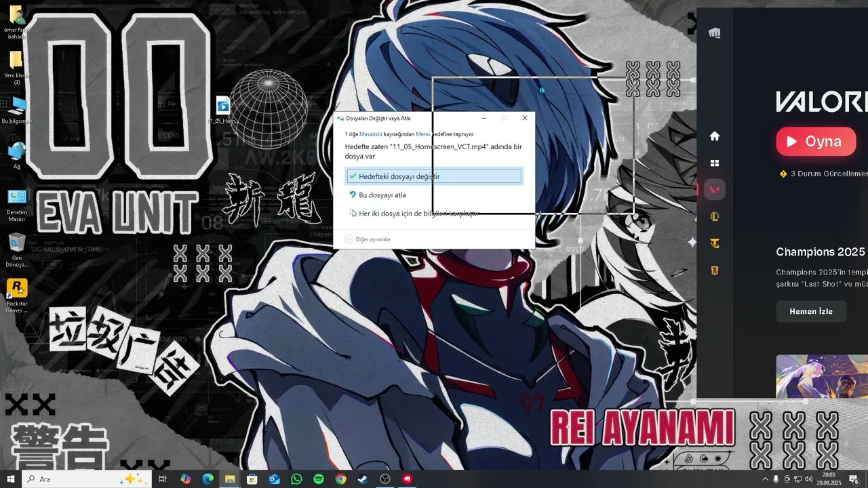This screenshot has width=868, height=488.
Task: View the '3 Durum Güncellemesi' status notice
Action: point(823,174)
